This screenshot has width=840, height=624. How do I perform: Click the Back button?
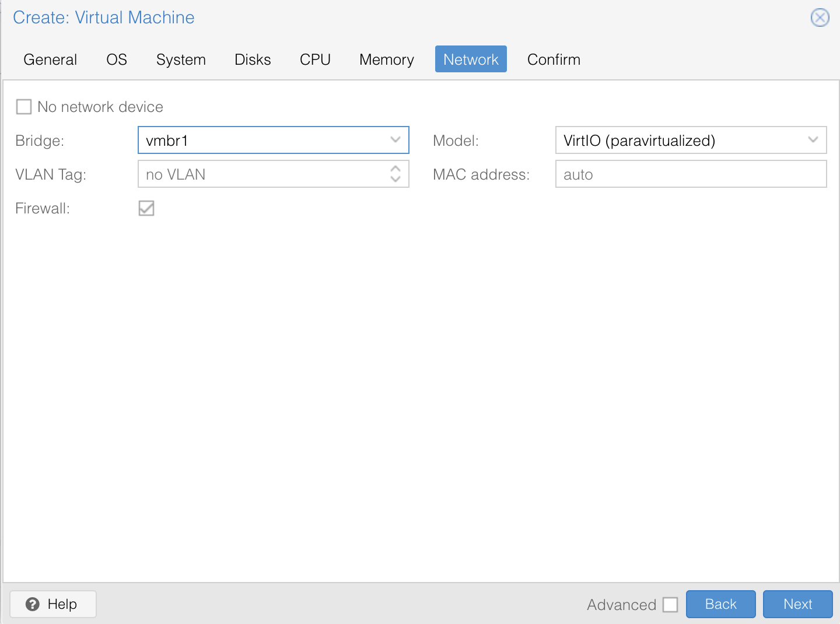720,604
